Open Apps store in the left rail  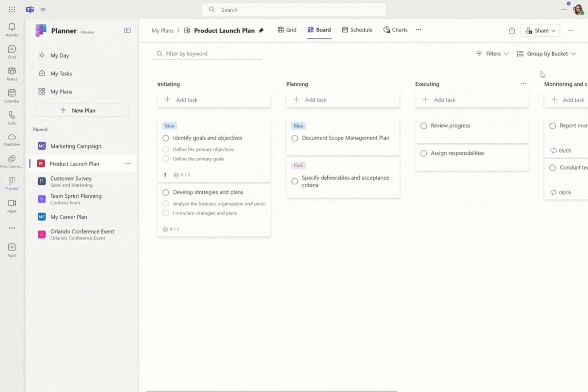[12, 250]
